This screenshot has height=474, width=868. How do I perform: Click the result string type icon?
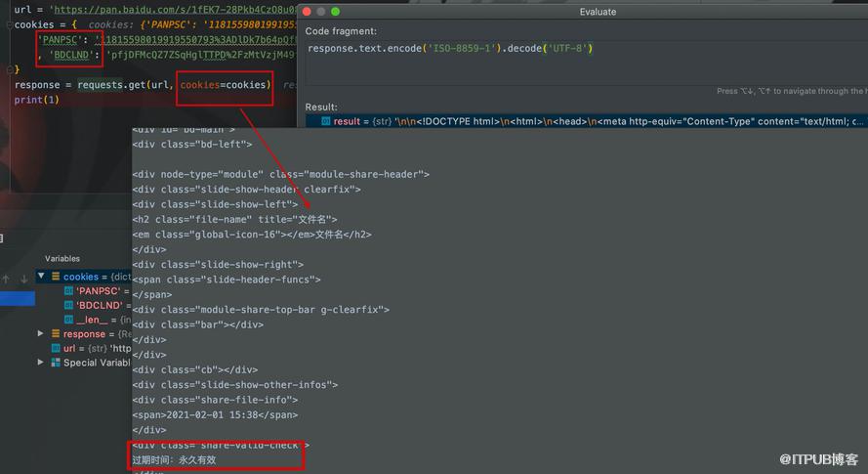click(326, 121)
